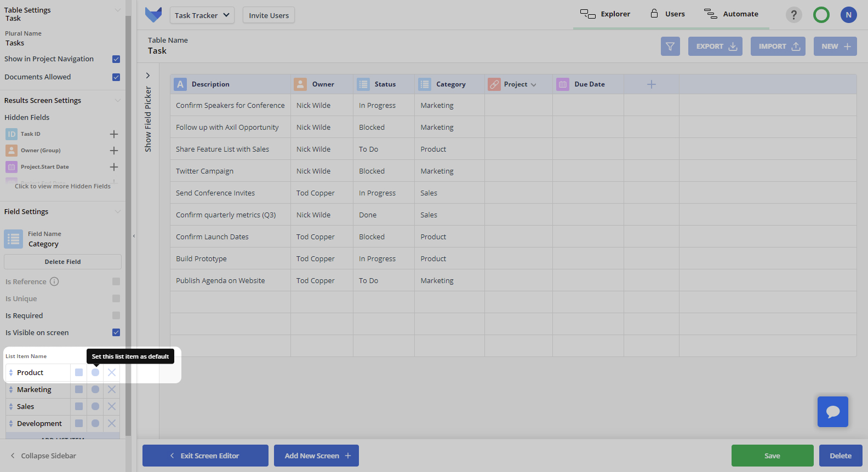This screenshot has width=868, height=472.
Task: Open the Task Tracker dropdown
Action: [x=202, y=15]
